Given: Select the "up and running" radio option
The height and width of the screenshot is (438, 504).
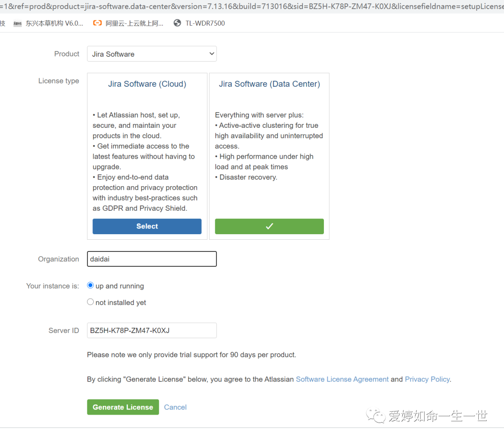Looking at the screenshot, I should [x=91, y=285].
